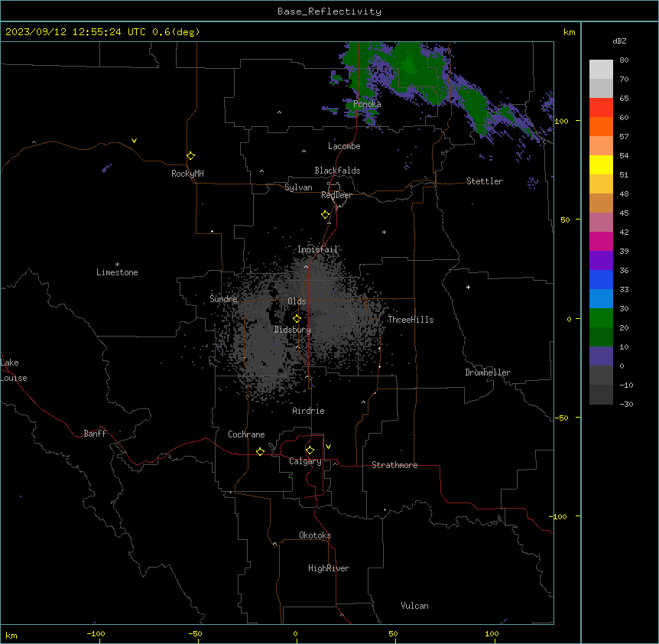Click the green 30 dBZ legend color

pyautogui.click(x=601, y=318)
